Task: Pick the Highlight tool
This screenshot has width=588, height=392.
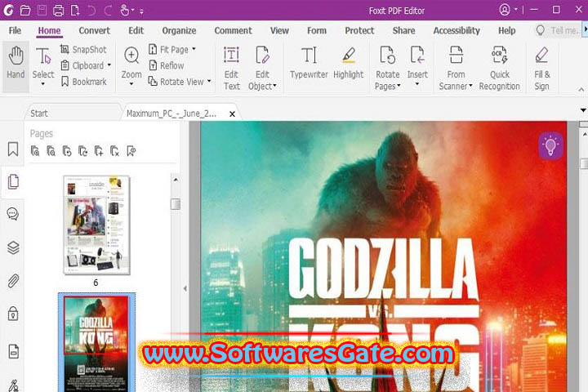Action: point(349,62)
